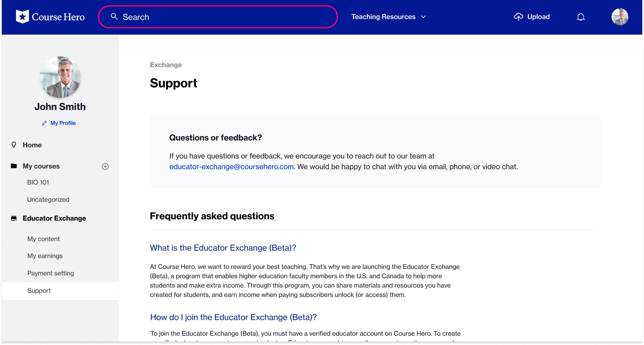Click the Course Hero star logo

point(22,16)
